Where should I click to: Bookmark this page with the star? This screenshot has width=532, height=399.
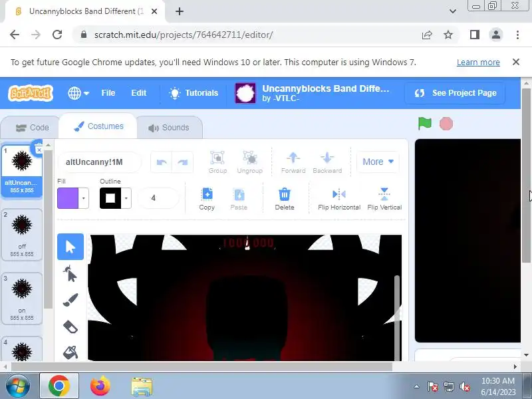pos(448,35)
